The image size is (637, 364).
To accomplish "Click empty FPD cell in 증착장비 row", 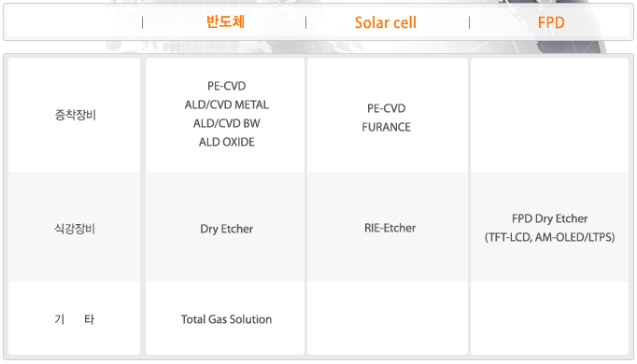I will coord(549,115).
